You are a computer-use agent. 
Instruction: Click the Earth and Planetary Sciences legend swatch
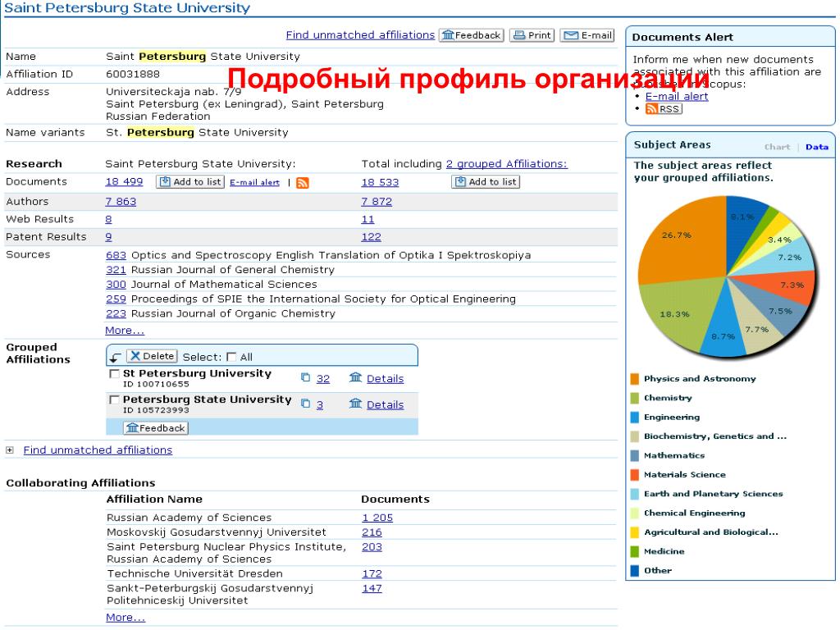point(635,495)
